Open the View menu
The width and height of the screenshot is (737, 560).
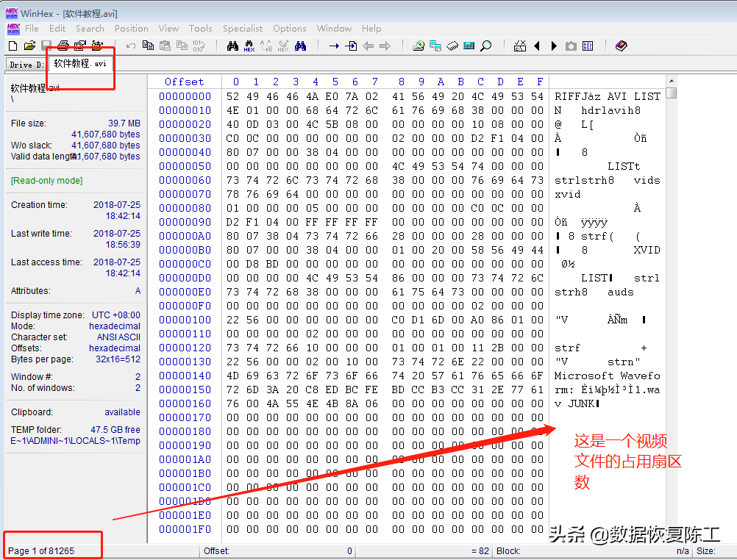click(x=168, y=28)
